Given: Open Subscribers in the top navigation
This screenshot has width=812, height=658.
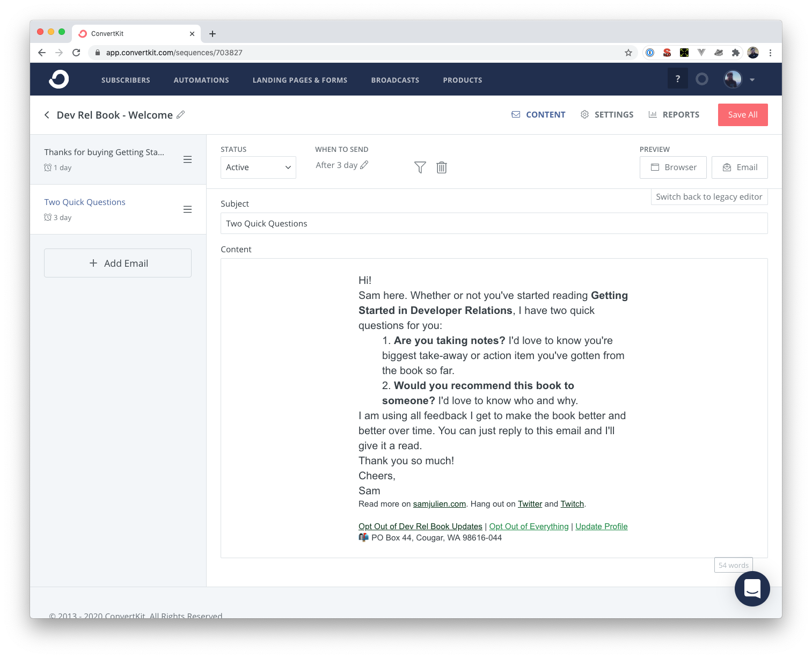Looking at the screenshot, I should 126,80.
